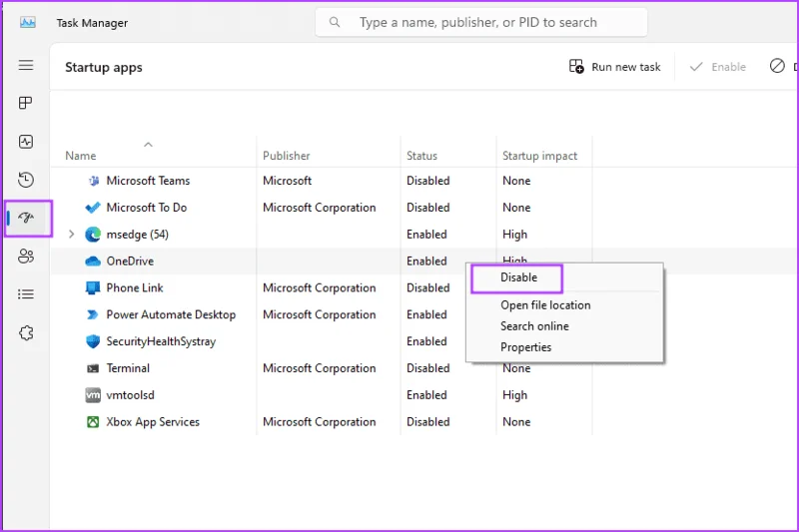Choose Disable in the context menu
Screen dimensions: 799x532
click(518, 277)
